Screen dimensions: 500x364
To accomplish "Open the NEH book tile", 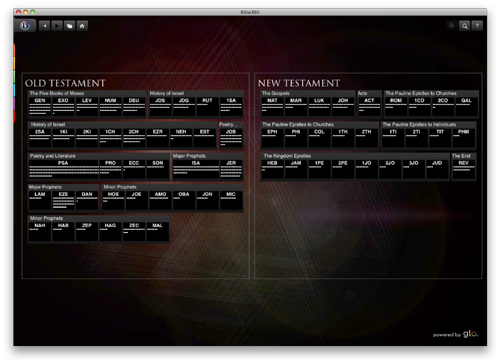I will tap(181, 138).
